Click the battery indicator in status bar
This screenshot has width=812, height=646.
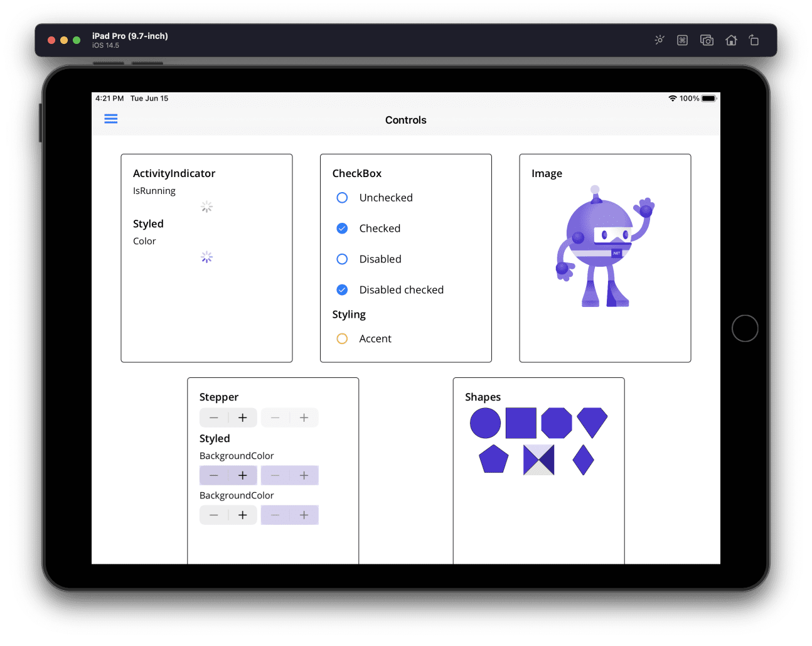click(709, 99)
